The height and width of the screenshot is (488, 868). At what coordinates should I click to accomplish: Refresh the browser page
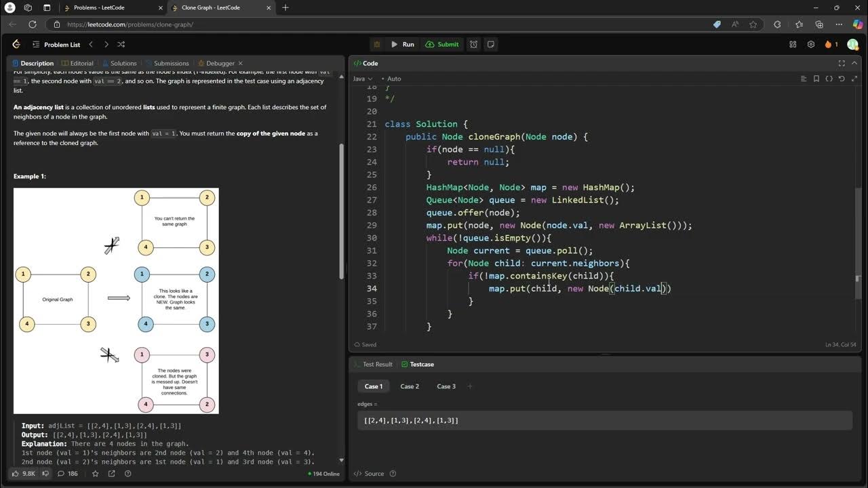pyautogui.click(x=32, y=24)
